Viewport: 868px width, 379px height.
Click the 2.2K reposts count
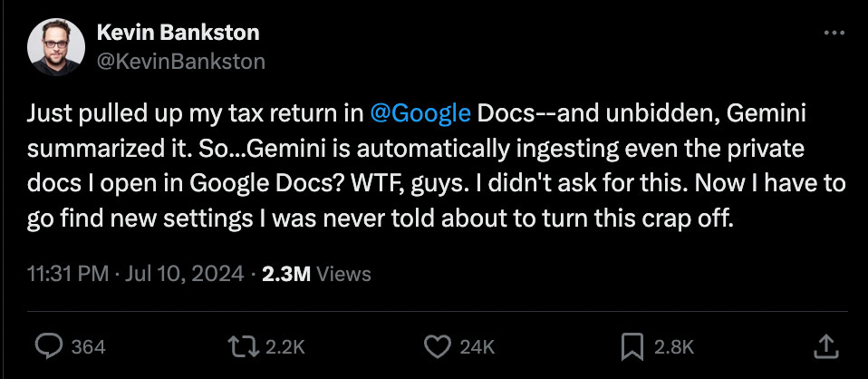[286, 346]
